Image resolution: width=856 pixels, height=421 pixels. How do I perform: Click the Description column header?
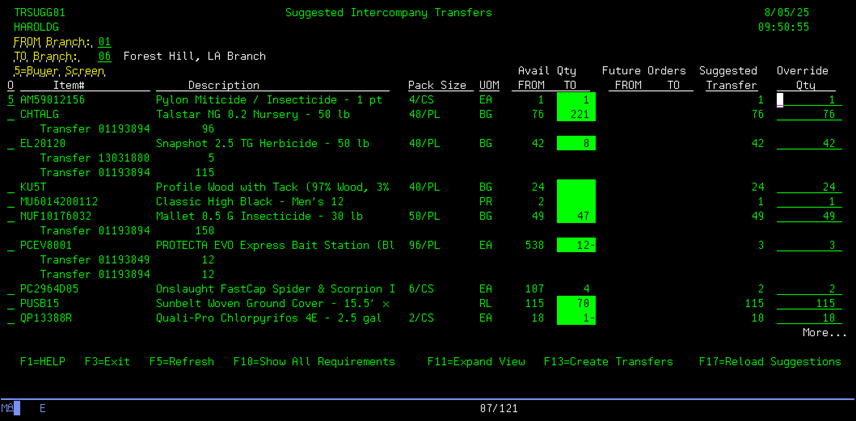[224, 85]
